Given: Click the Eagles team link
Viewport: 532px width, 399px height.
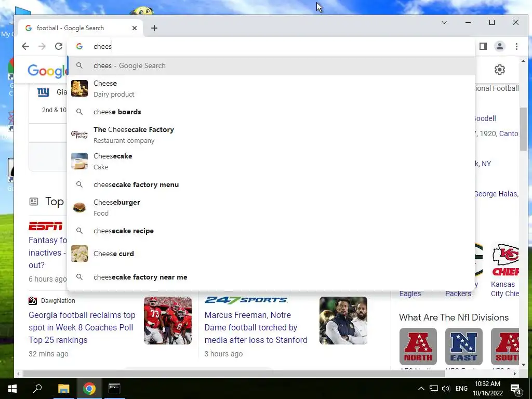Looking at the screenshot, I should (x=410, y=294).
